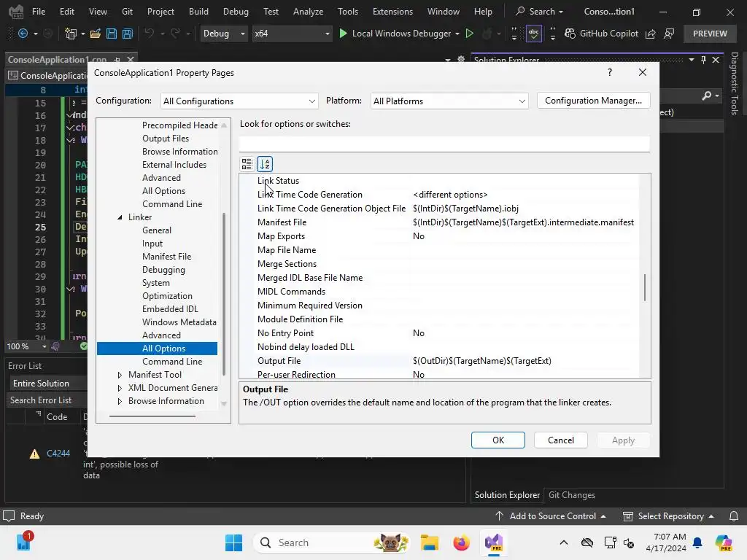
Task: Click the New Item toolbar icon
Action: [71, 34]
